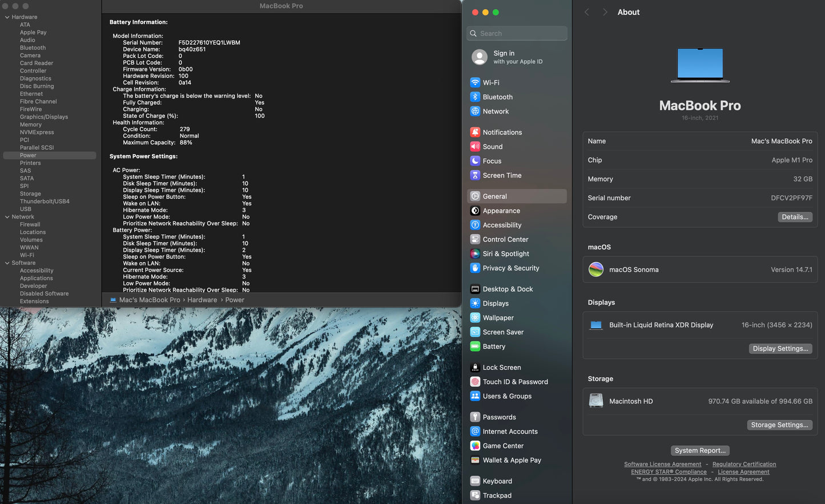Select Firewall under Network
825x504 pixels.
[x=30, y=224]
